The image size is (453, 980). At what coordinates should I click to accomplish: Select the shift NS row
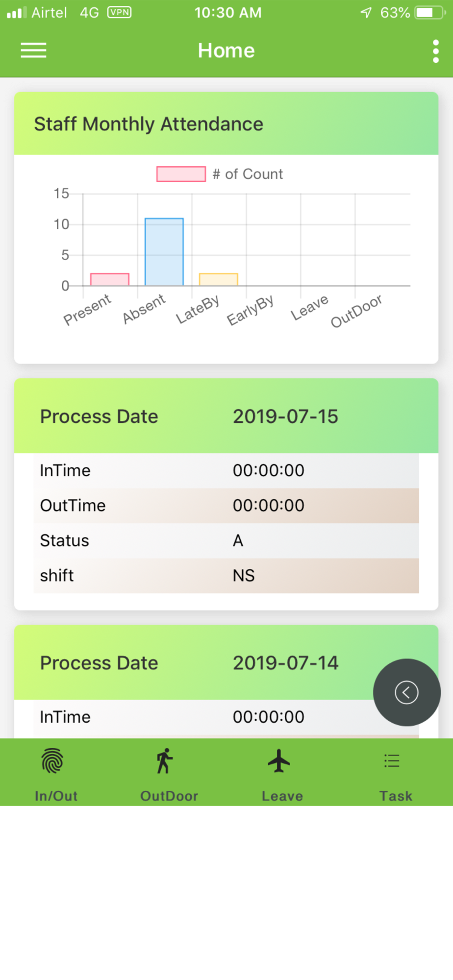point(226,575)
